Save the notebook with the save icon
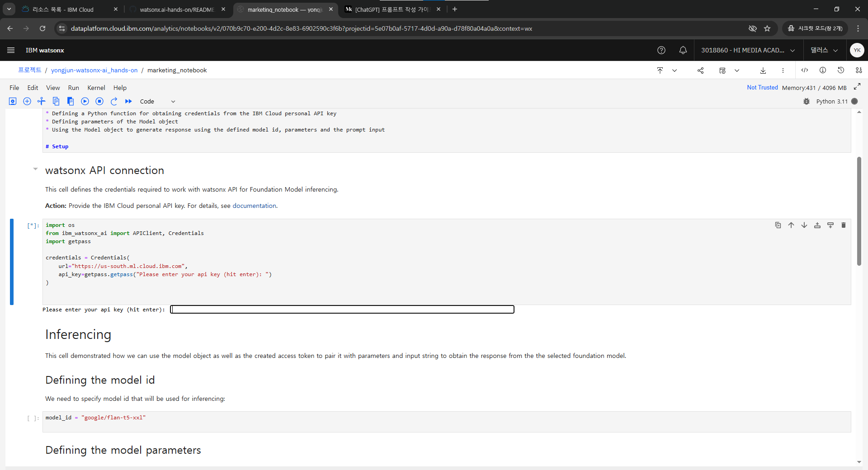The height and width of the screenshot is (470, 868). pyautogui.click(x=13, y=101)
